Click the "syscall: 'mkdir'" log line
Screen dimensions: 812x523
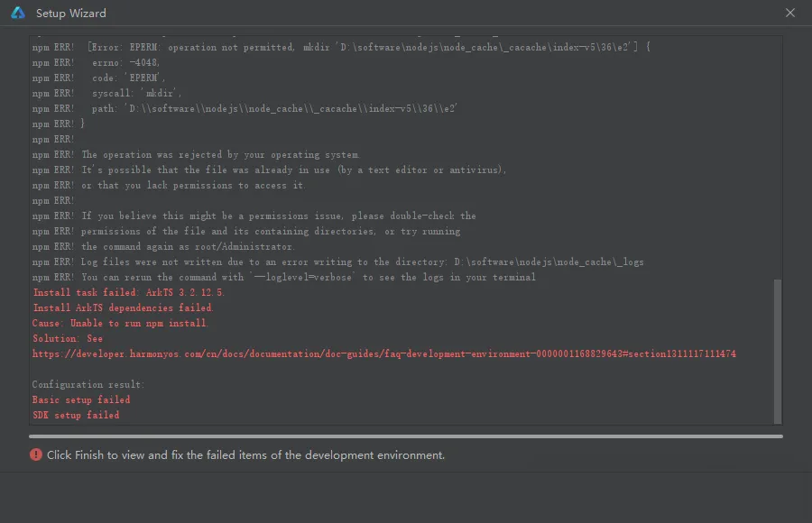click(106, 93)
